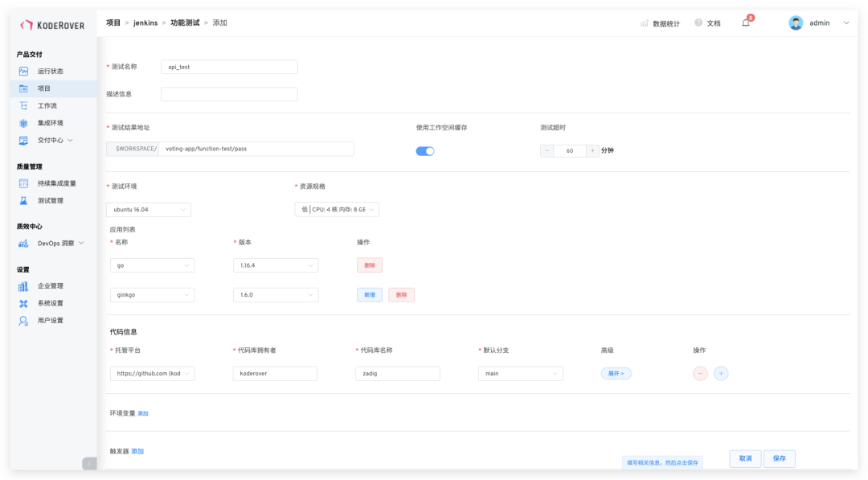The image size is (868, 480).
Task: Click the 测试结果地址 path field
Action: point(256,149)
